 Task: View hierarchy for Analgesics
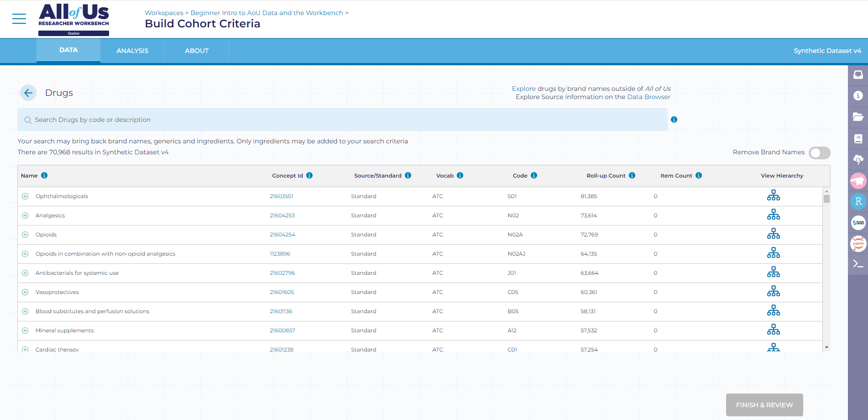point(774,215)
